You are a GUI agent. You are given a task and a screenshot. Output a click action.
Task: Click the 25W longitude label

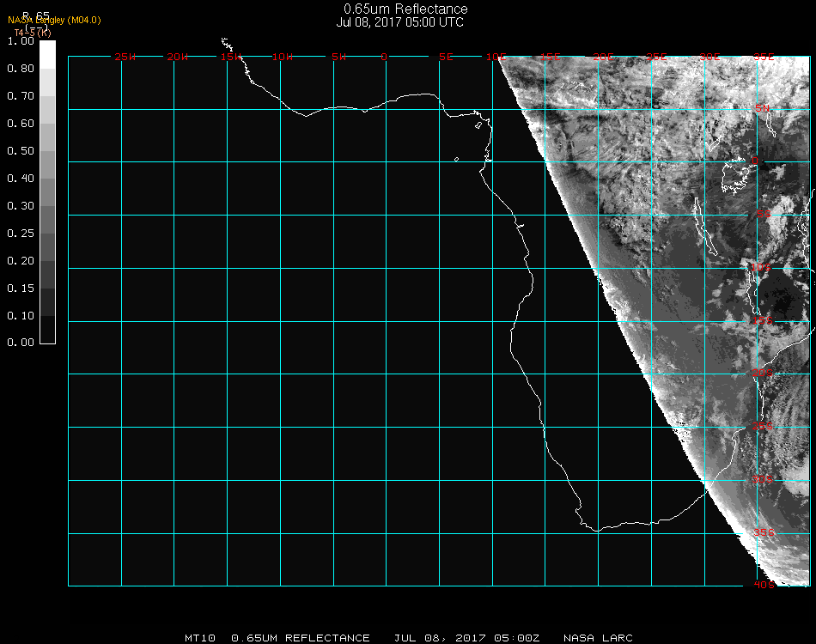pos(125,57)
